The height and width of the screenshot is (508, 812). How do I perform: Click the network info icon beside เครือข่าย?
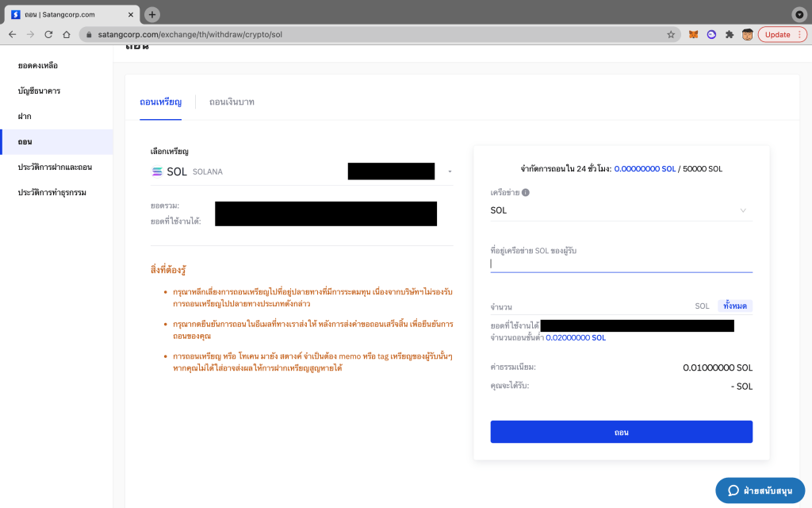pyautogui.click(x=526, y=192)
